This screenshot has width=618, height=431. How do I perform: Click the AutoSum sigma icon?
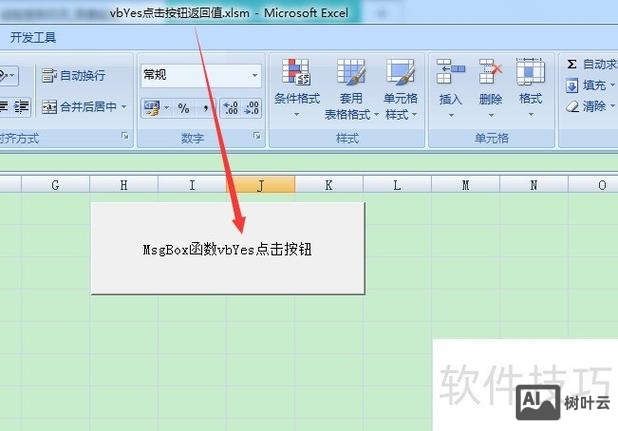[x=572, y=64]
